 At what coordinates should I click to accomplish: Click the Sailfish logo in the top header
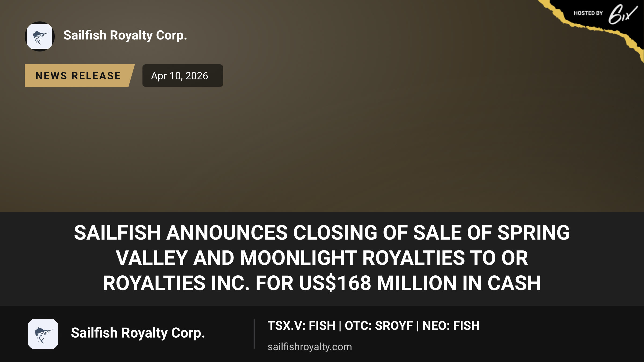tap(40, 36)
